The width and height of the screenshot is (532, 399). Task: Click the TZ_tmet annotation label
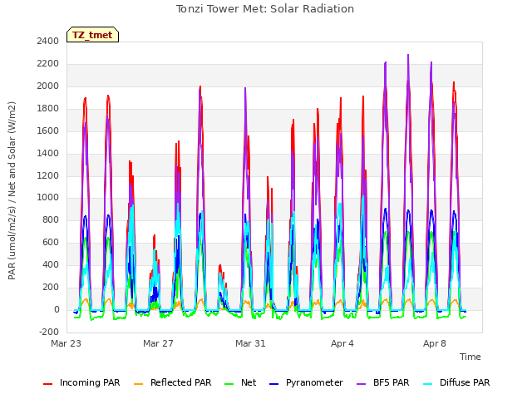click(92, 35)
